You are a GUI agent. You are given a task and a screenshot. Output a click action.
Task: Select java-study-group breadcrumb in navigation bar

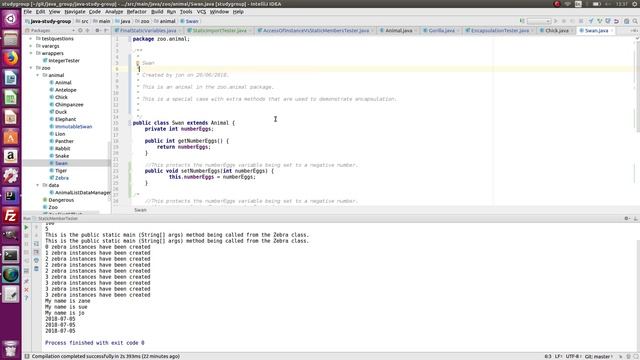48,21
